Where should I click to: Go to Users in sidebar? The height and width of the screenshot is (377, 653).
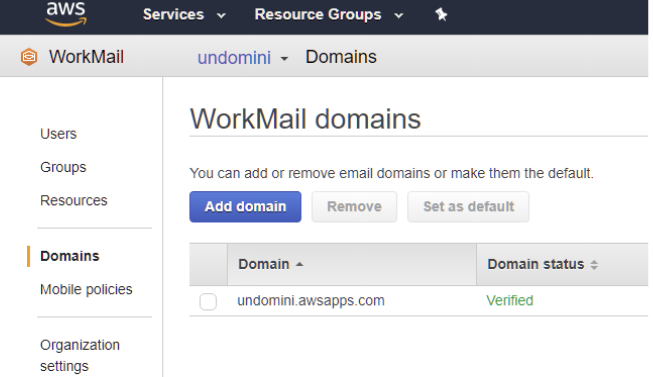pyautogui.click(x=58, y=134)
